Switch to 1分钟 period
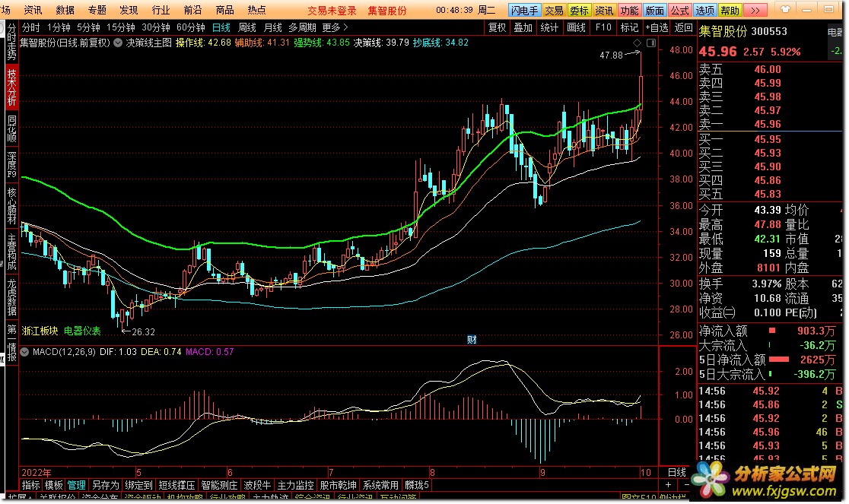 [59, 27]
